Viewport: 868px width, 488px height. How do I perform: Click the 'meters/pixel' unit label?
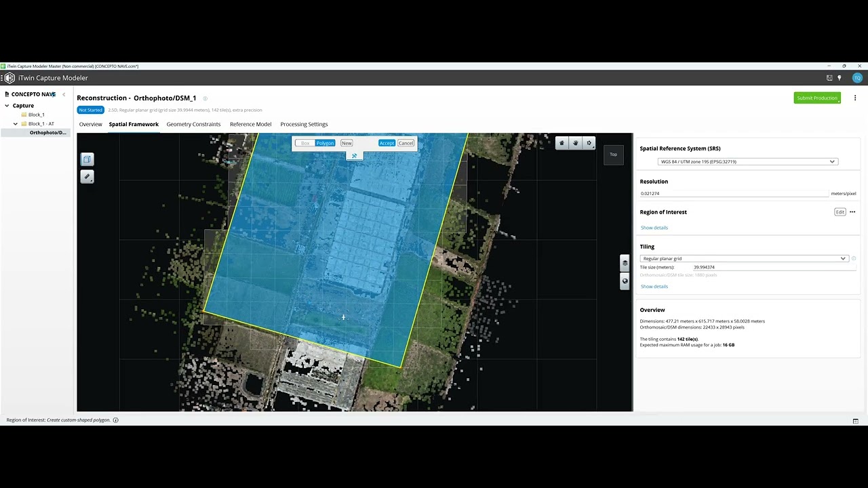(844, 194)
